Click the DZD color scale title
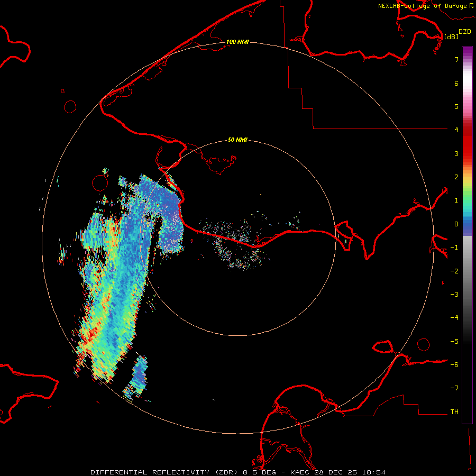The width and height of the screenshot is (476, 476). coord(465,32)
